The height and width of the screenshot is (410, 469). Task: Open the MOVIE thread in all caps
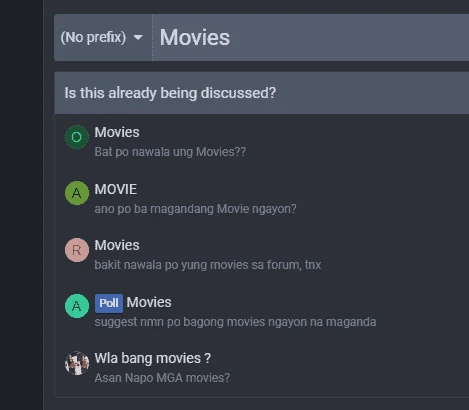tap(116, 189)
